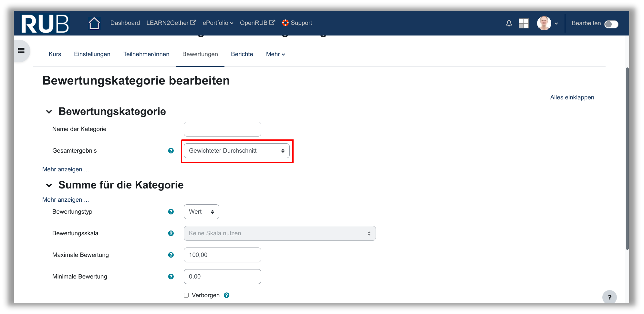The height and width of the screenshot is (314, 644).
Task: Go to the home page icon
Action: (94, 23)
